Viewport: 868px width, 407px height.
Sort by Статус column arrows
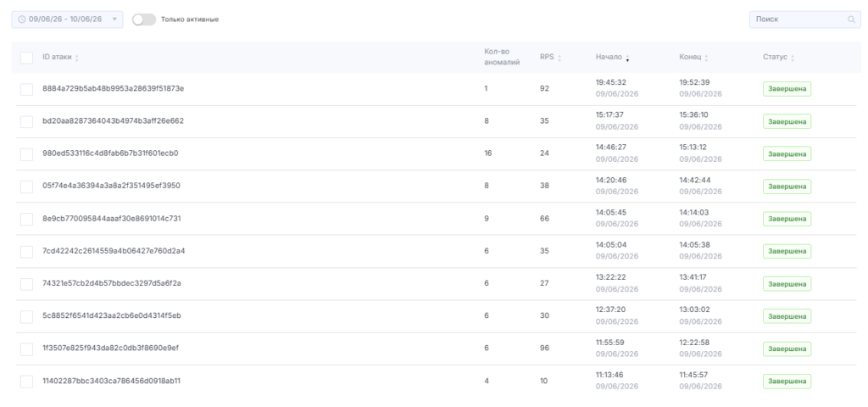pos(793,58)
